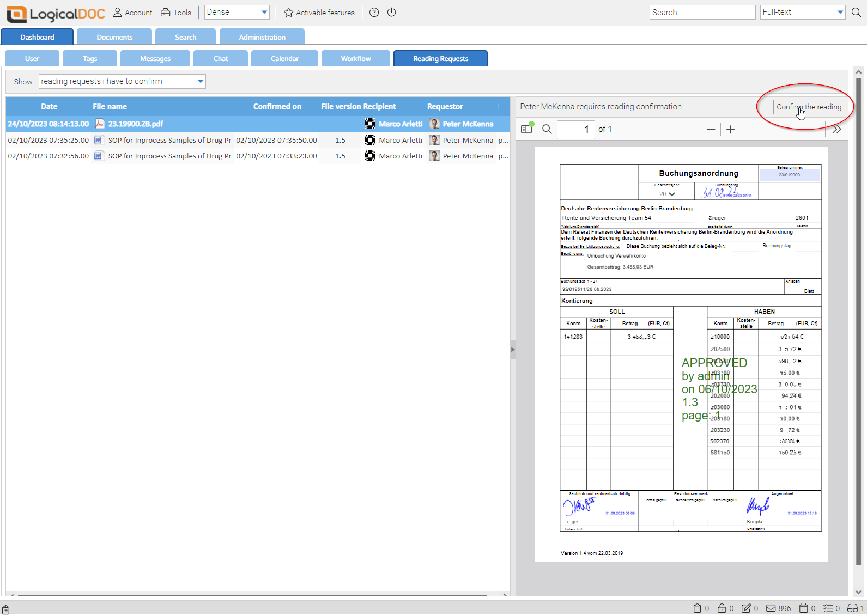Image resolution: width=867 pixels, height=616 pixels.
Task: Select the 02/10/2023 07:35:50.00 confirmed date cell
Action: [276, 140]
